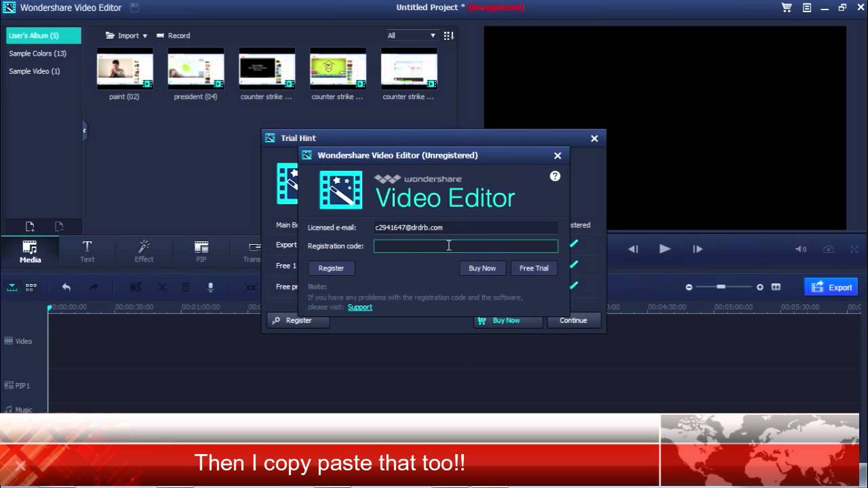The image size is (868, 488).
Task: Click the playhead at 00:00:00:00
Action: coord(50,308)
